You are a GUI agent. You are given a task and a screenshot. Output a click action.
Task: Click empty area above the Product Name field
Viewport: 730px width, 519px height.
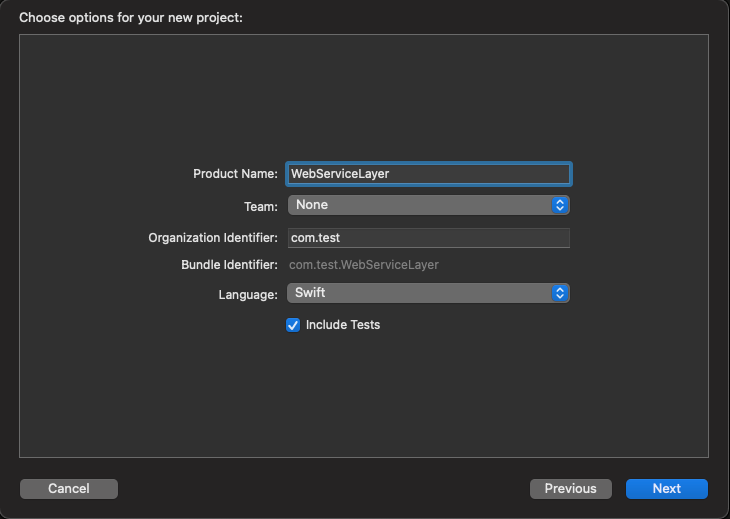tap(364, 98)
